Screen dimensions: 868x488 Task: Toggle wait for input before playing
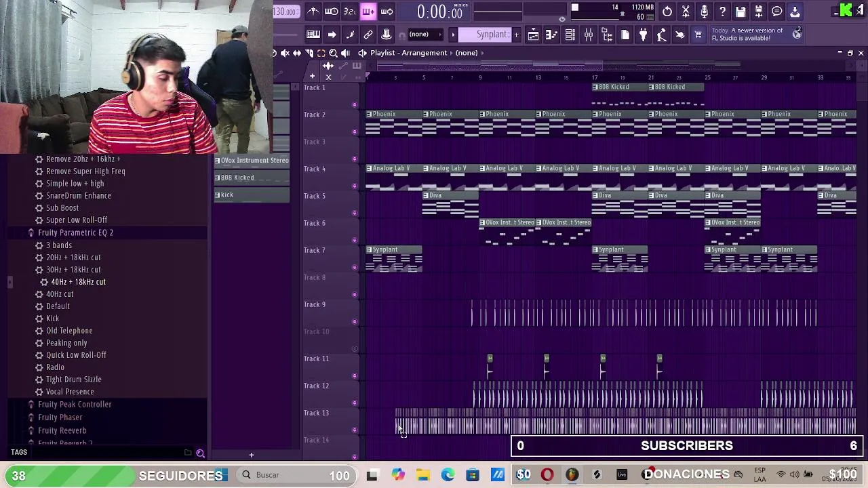tap(332, 12)
